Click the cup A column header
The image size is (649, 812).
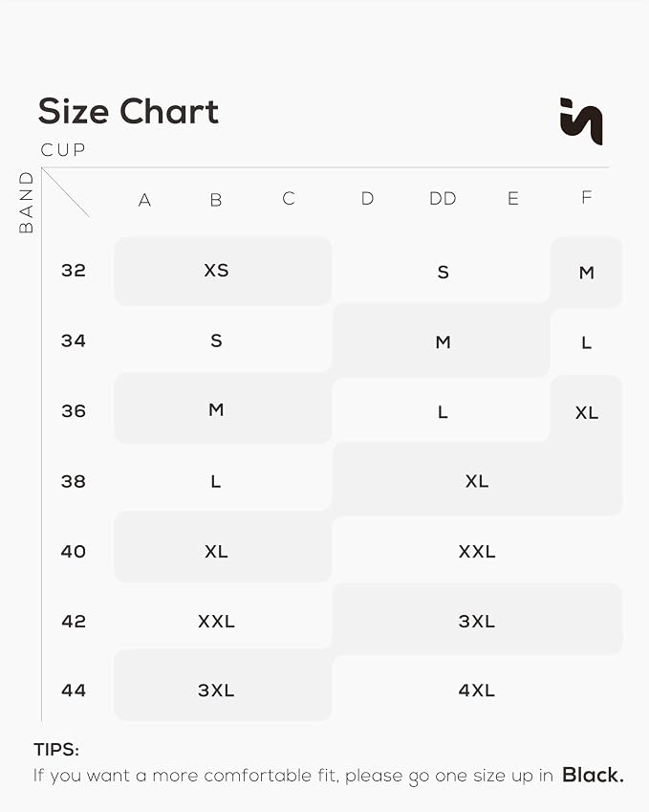(x=144, y=200)
